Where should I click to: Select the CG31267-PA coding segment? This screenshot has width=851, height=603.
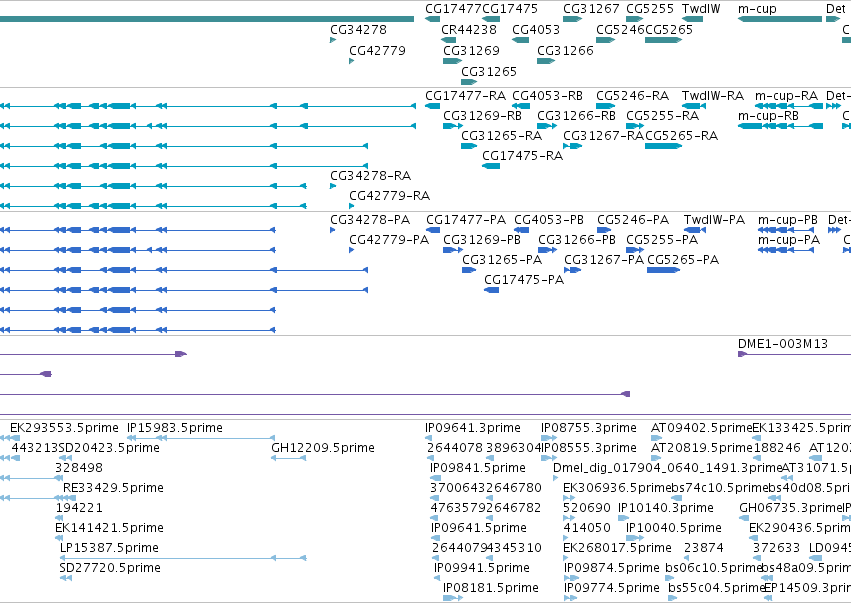pyautogui.click(x=573, y=270)
